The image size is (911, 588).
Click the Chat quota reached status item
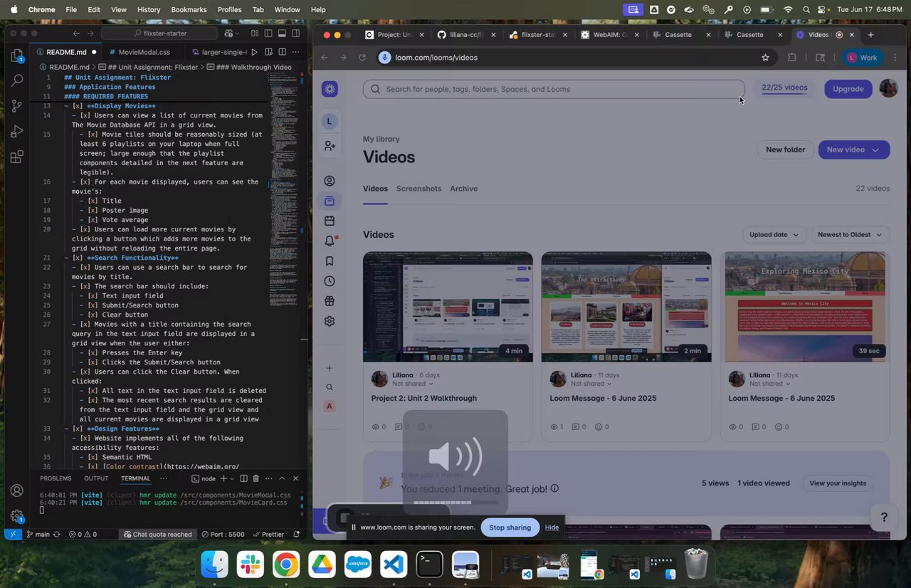[157, 534]
